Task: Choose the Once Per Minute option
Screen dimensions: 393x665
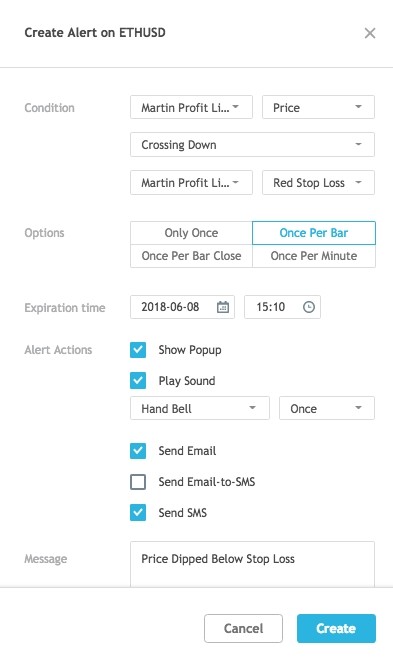Action: [x=314, y=256]
